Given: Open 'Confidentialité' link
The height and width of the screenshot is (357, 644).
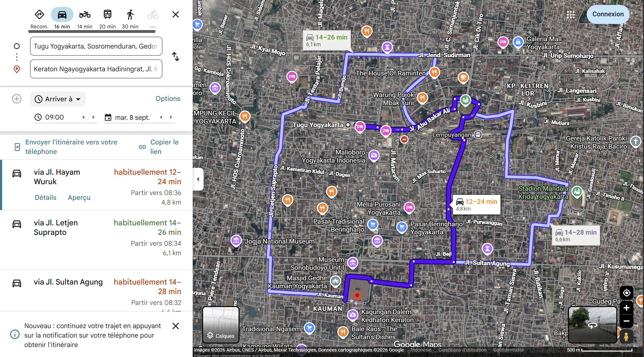Looking at the screenshot, I should pos(509,350).
